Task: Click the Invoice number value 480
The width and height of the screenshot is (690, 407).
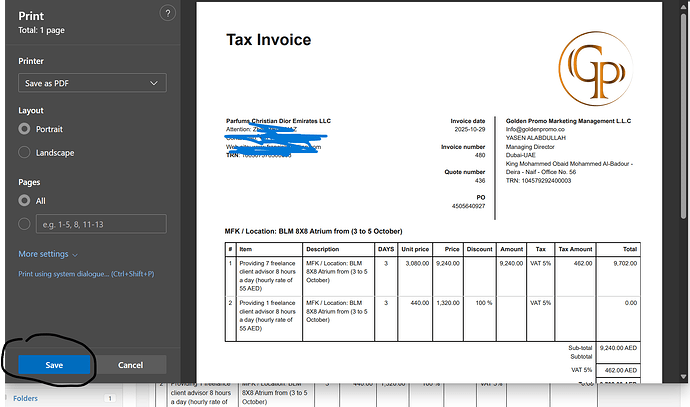Action: pyautogui.click(x=480, y=155)
